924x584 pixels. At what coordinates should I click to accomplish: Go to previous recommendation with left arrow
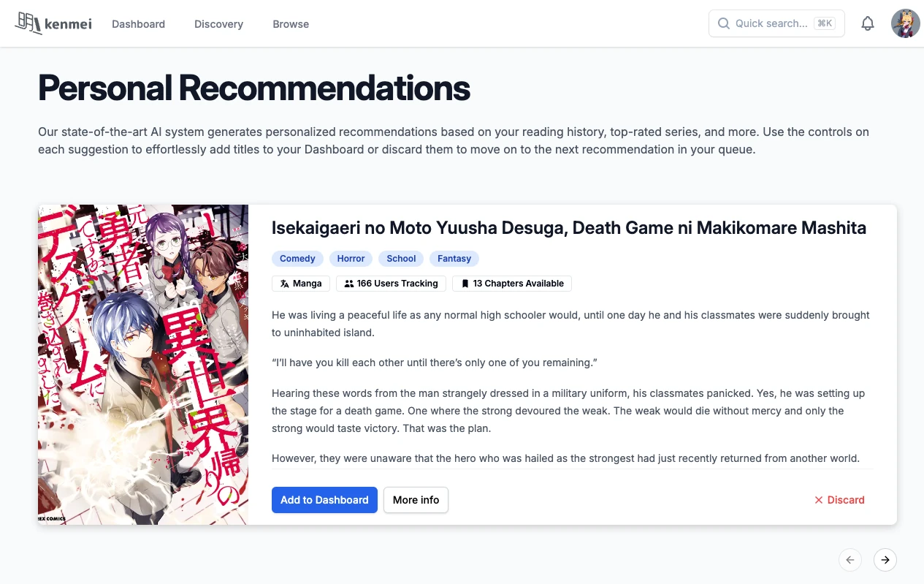(x=850, y=560)
